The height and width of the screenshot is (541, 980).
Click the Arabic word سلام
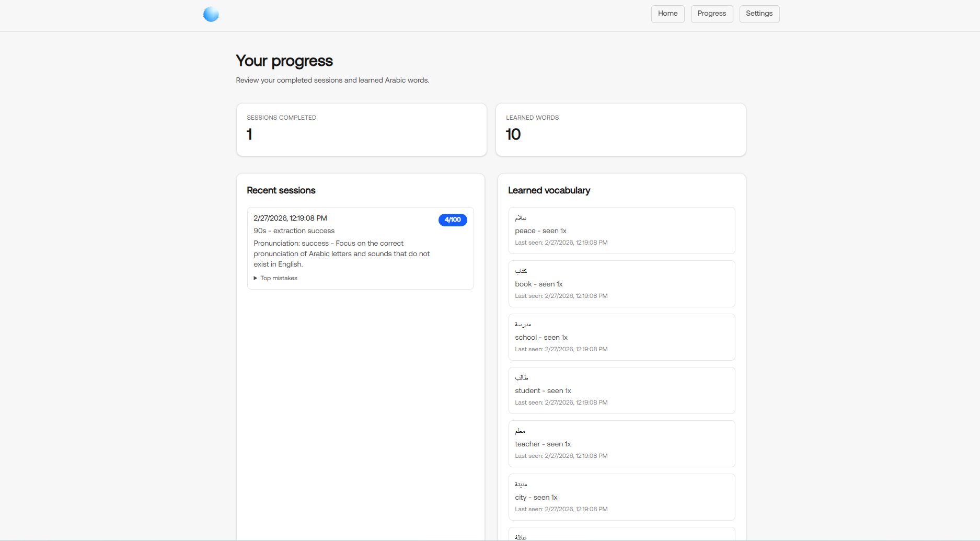(x=521, y=217)
